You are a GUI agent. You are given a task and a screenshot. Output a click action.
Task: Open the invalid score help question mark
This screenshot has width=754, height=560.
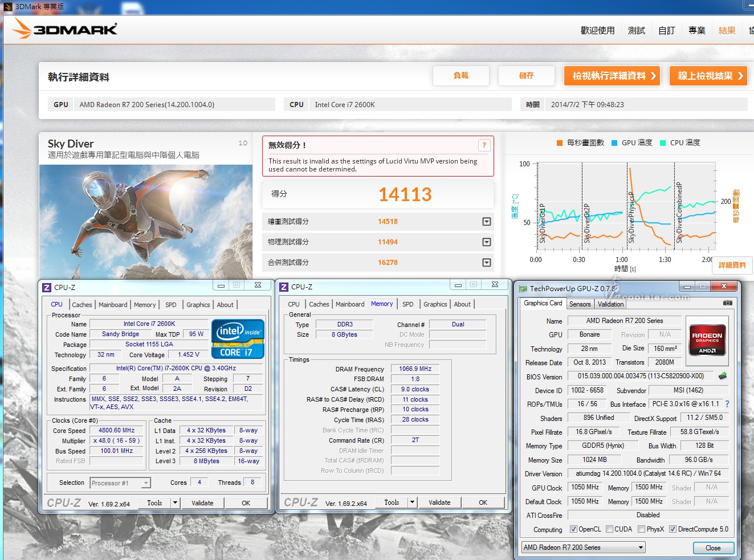tap(484, 145)
